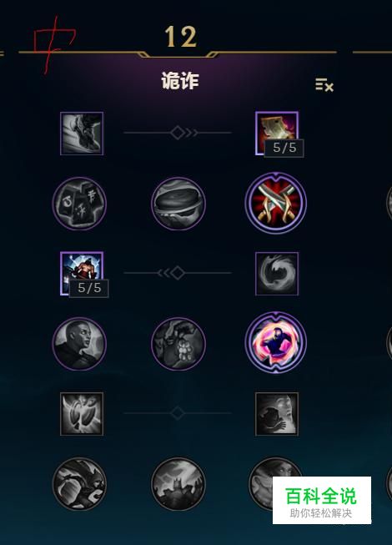392x545 pixels.
Task: Reset the 诡诈 tree with clear icon
Action: [324, 84]
